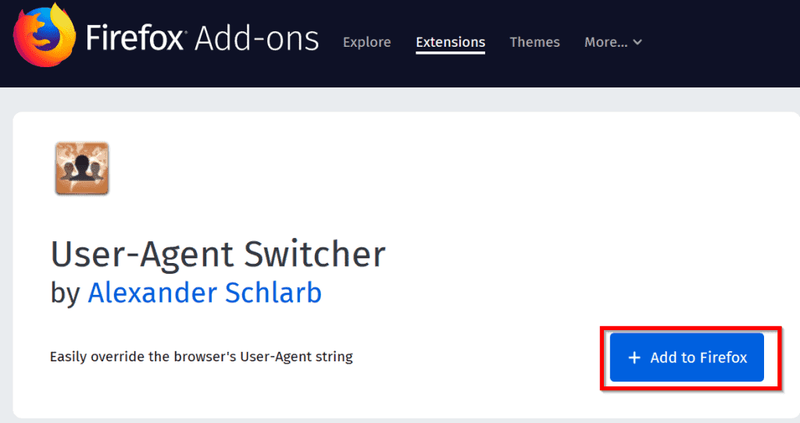Click the User-Agent Switcher extension icon

pyautogui.click(x=82, y=168)
